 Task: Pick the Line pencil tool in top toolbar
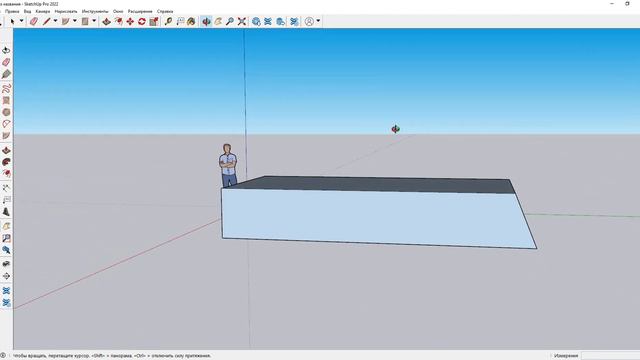46,21
